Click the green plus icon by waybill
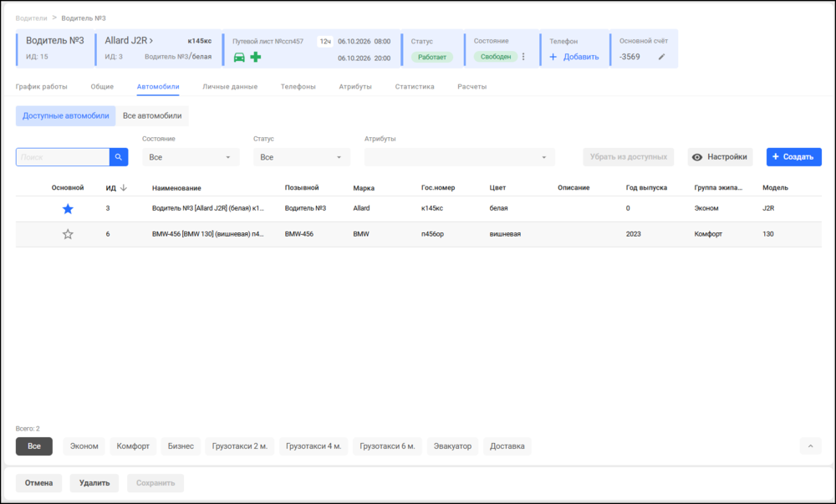Screen dimensions: 836x504 (x=256, y=57)
